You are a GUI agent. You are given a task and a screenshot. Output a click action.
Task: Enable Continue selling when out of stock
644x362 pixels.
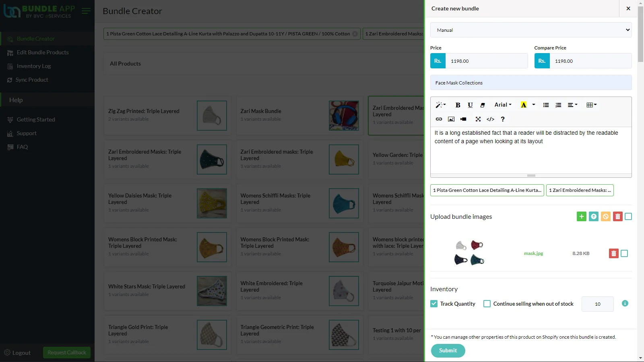coord(487,304)
